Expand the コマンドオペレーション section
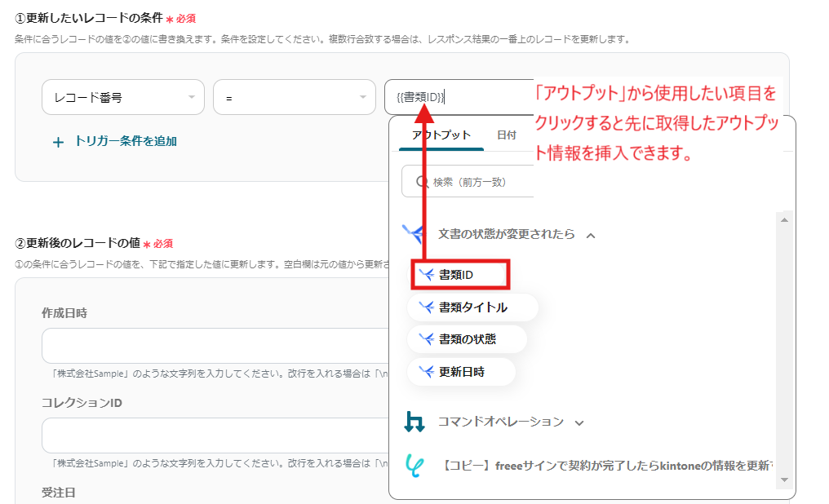The width and height of the screenshot is (829, 504). 579,422
